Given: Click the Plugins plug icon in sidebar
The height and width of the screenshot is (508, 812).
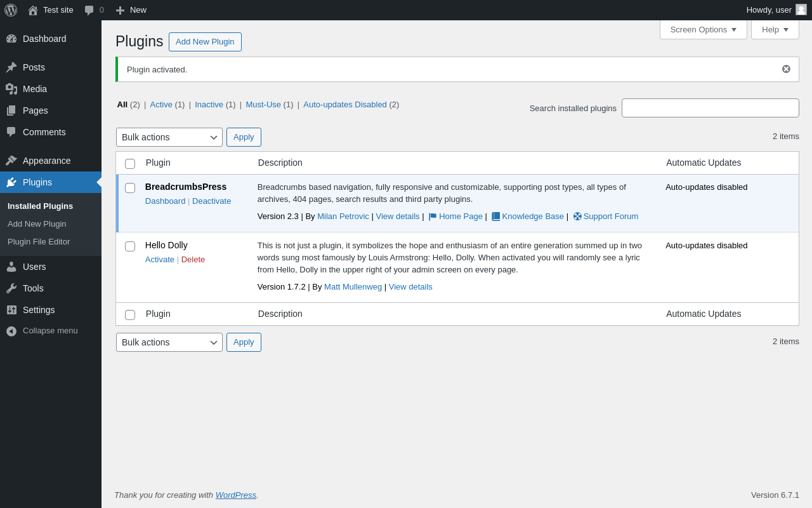Looking at the screenshot, I should tap(11, 182).
